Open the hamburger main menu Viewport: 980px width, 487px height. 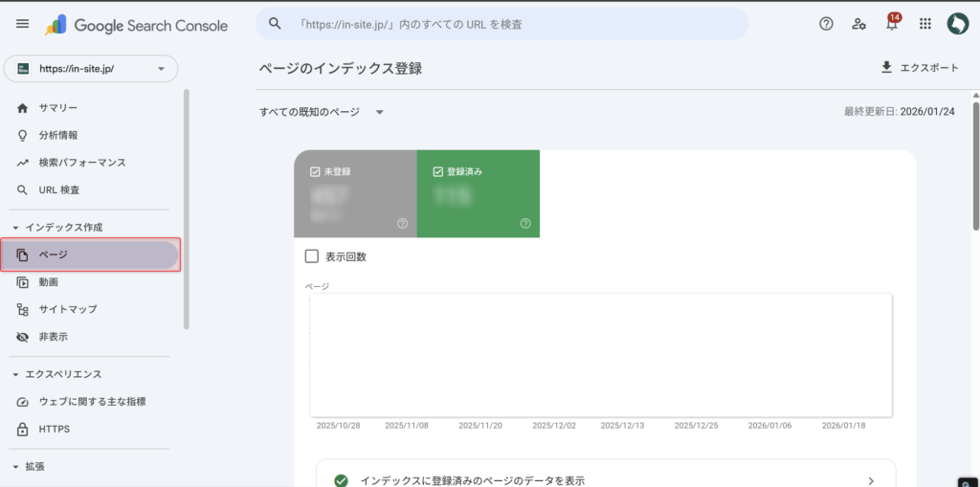point(23,24)
